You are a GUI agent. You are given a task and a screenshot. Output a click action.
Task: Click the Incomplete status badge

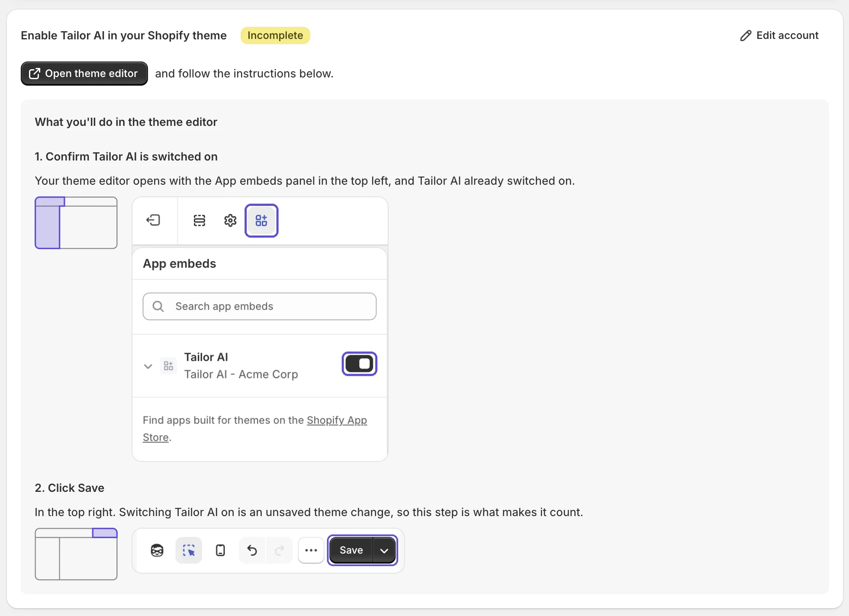[275, 35]
